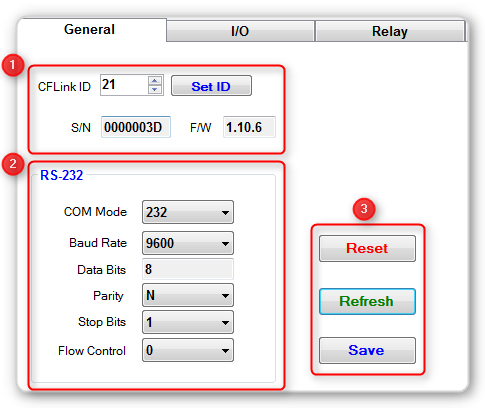Screen dimensions: 485x408
Task: Open the Flow Control dropdown
Action: point(188,350)
